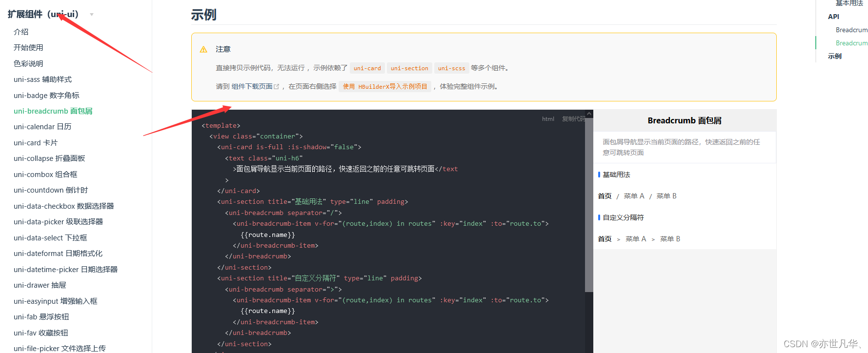Click the yellow warning icon beside 注意
Screen dimensions: 868x353
pos(203,49)
